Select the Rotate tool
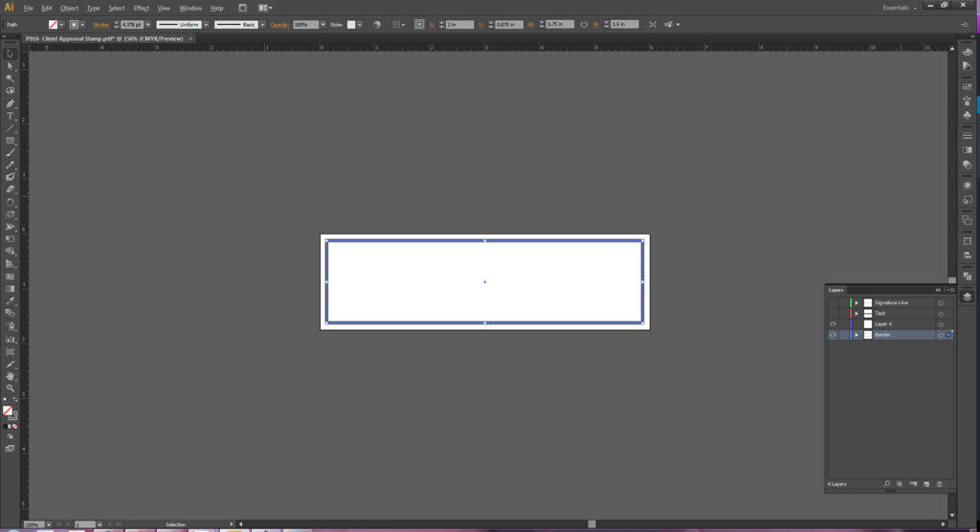 [10, 202]
